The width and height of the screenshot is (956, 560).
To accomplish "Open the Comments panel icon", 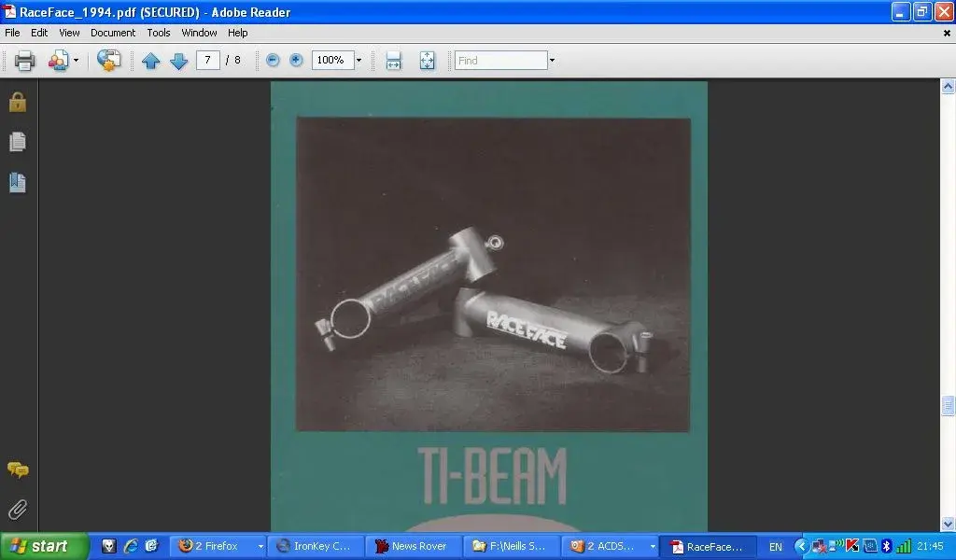I will coord(18,469).
